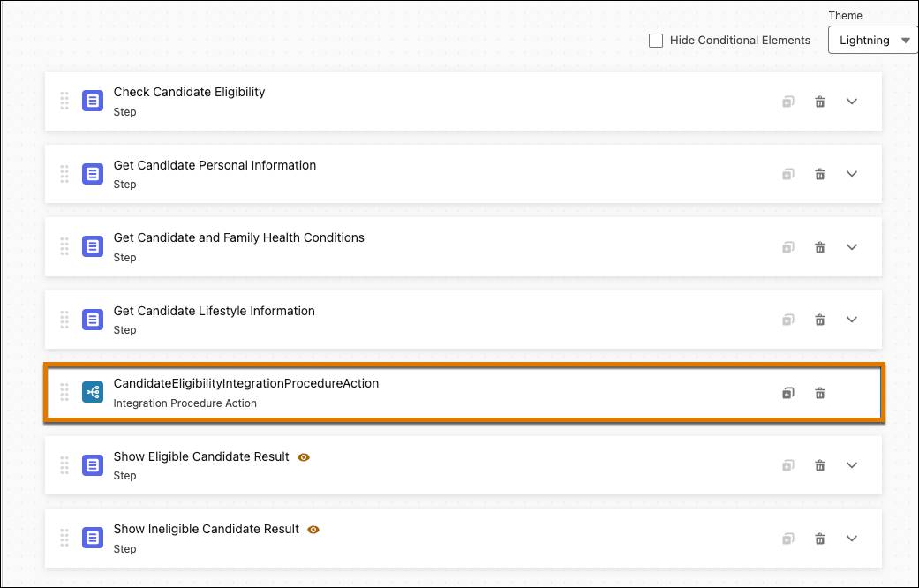Expand the Get Candidate and Family Health Conditions step

point(852,247)
